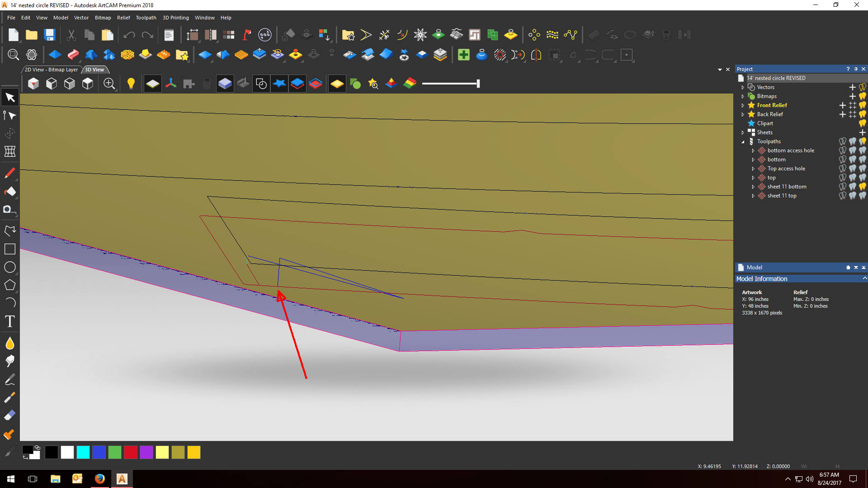Toggle visibility for the Bitmaps node
This screenshot has width=868, height=488.
863,96
